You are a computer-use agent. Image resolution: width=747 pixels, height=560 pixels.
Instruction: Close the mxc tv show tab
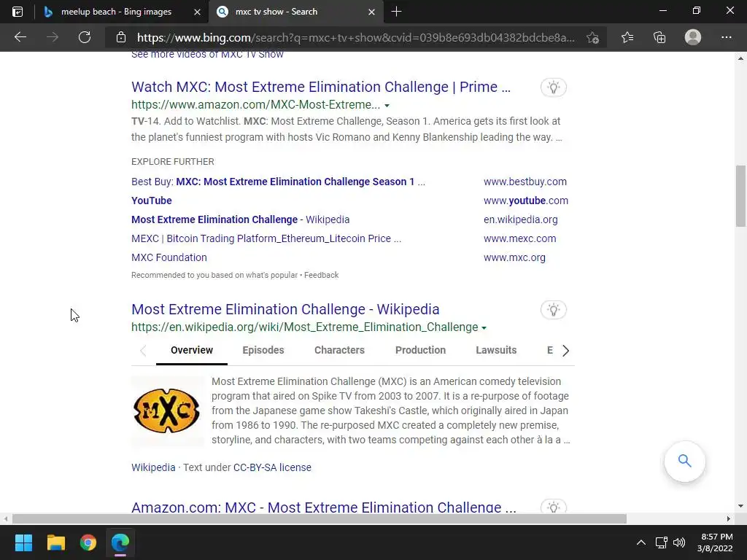click(371, 12)
